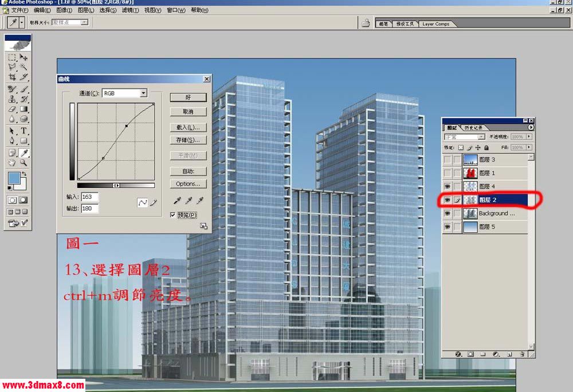The image size is (573, 392).
Task: Reset default foreground and background colors
Action: 10,188
